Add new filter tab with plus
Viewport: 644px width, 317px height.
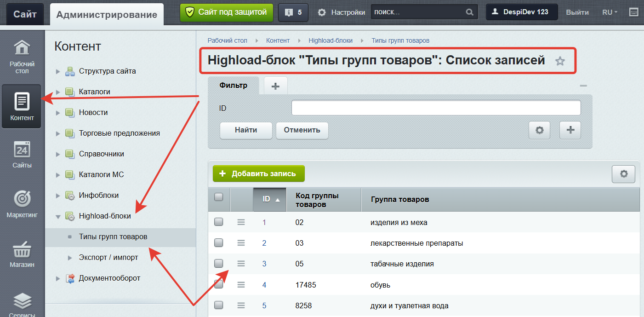[276, 86]
